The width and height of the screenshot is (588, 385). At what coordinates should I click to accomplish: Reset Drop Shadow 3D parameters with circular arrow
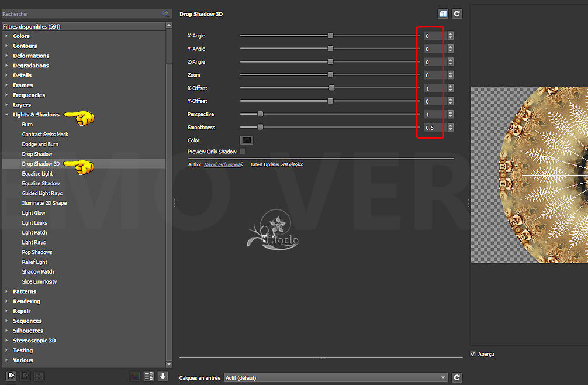[x=456, y=13]
